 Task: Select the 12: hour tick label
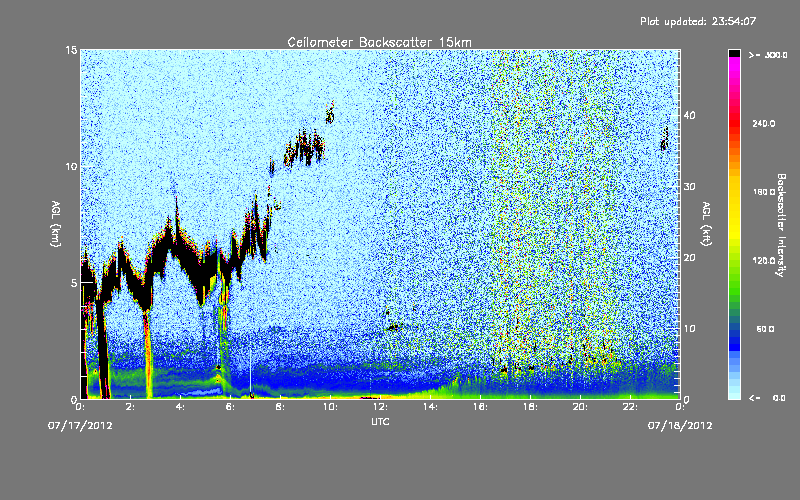coord(381,407)
